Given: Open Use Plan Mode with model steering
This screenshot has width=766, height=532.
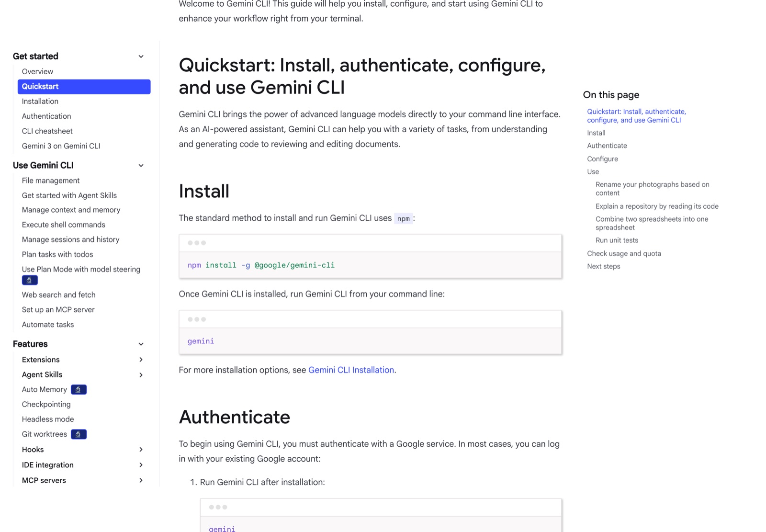Looking at the screenshot, I should coord(81,269).
